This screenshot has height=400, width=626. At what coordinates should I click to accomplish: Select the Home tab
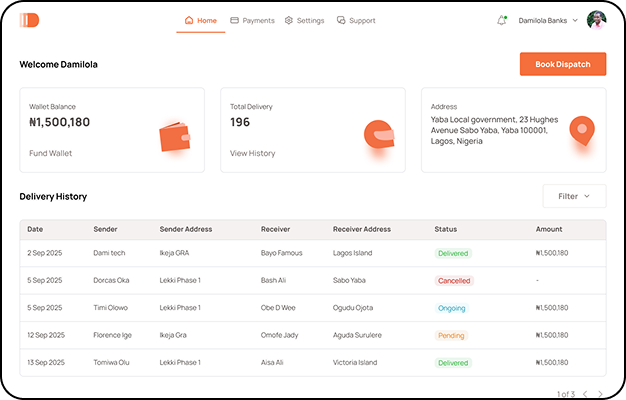(x=200, y=20)
